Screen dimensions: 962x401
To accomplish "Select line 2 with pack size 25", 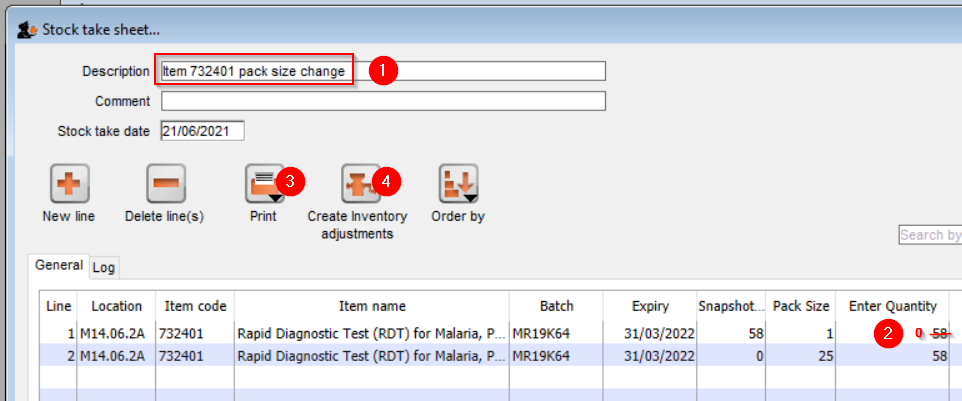I will (370, 356).
